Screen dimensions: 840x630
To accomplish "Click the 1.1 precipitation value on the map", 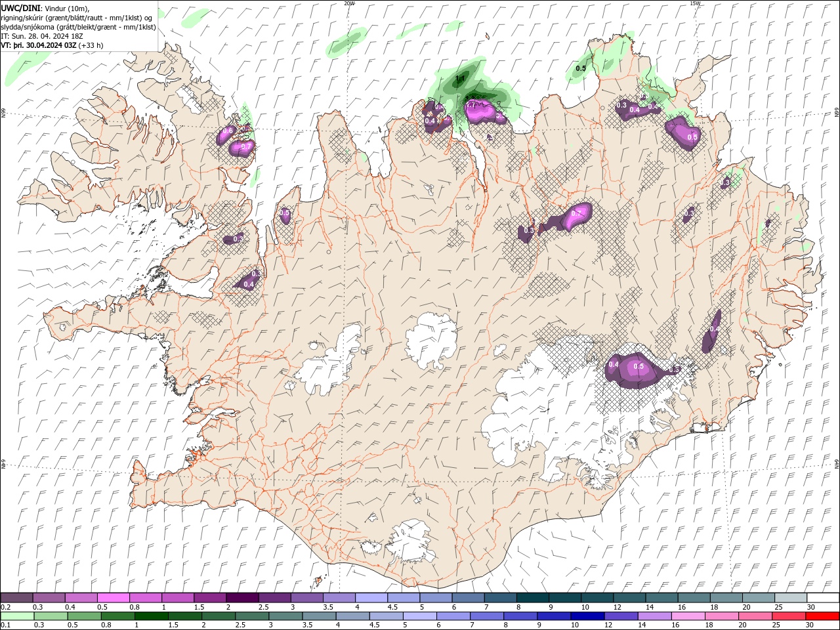I will click(460, 79).
